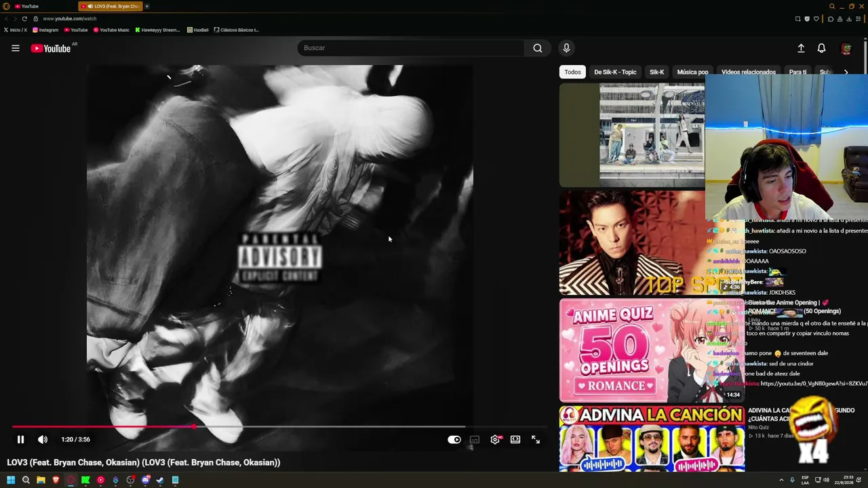Image resolution: width=868 pixels, height=488 pixels.
Task: Select the Todos filter chip
Action: [572, 72]
